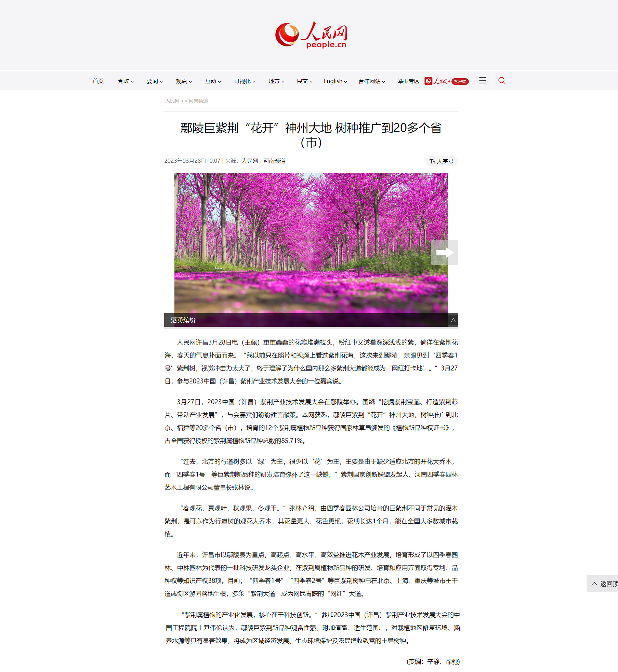Open the 可视化 dropdown menu
Viewport: 618px width, 672px height.
coord(245,81)
